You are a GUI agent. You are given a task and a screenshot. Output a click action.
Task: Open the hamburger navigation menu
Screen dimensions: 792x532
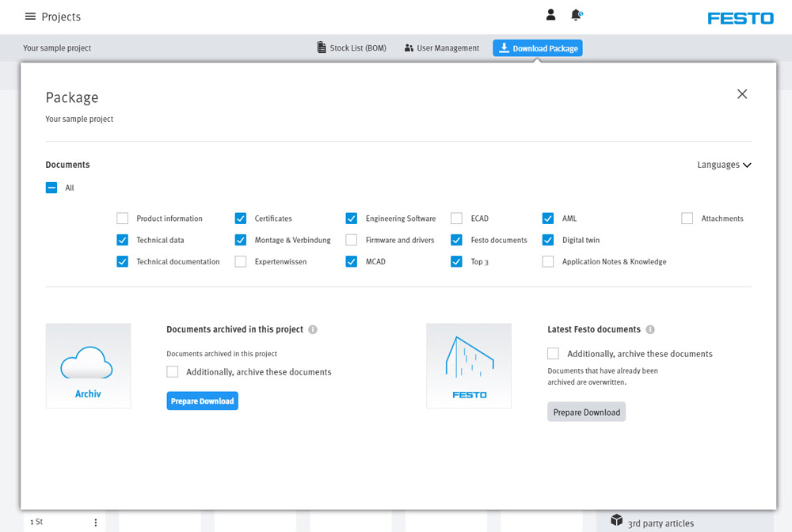[30, 17]
